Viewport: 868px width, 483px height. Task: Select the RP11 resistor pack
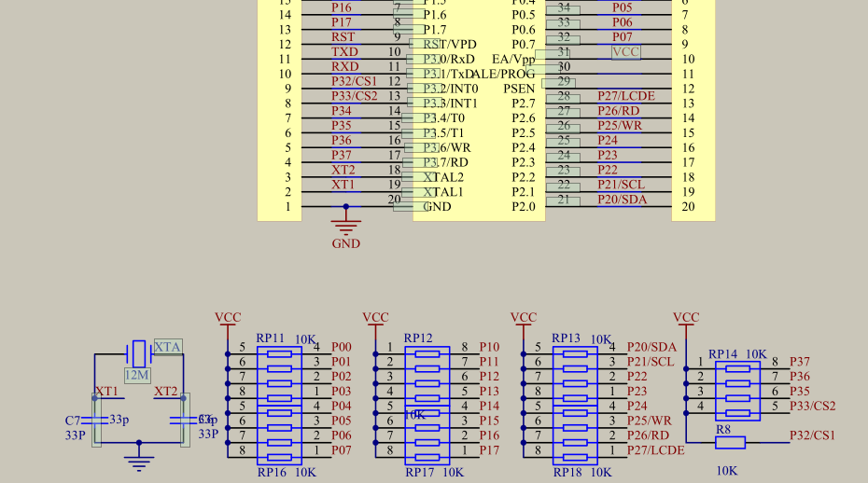tap(279, 376)
